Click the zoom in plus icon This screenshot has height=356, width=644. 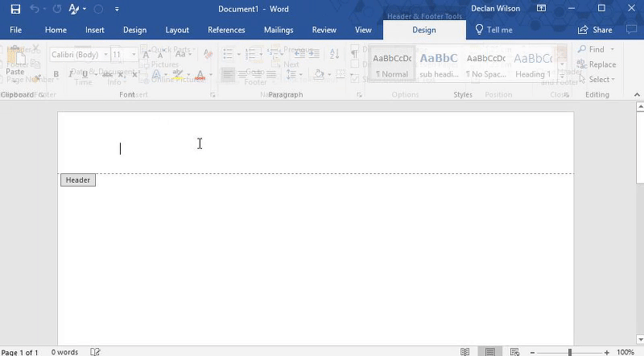606,352
